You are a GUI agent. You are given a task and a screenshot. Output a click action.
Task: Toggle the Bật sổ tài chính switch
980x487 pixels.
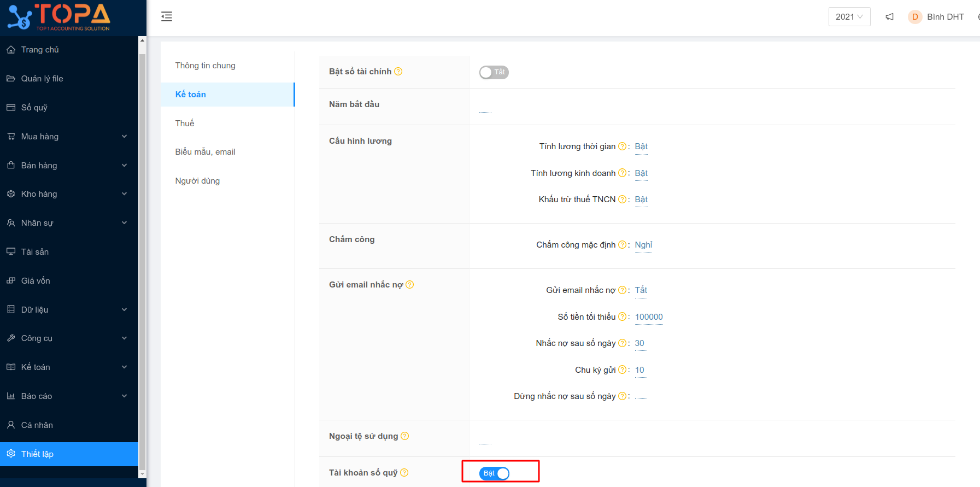coord(494,72)
